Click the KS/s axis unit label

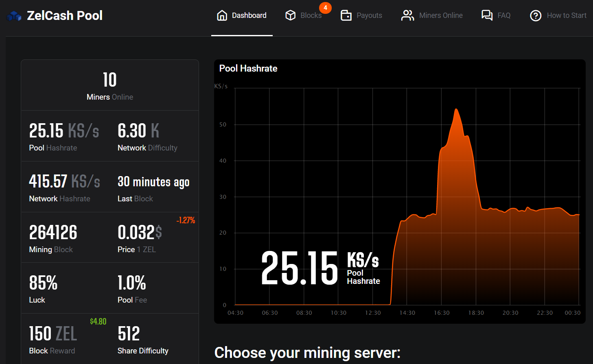pyautogui.click(x=221, y=86)
